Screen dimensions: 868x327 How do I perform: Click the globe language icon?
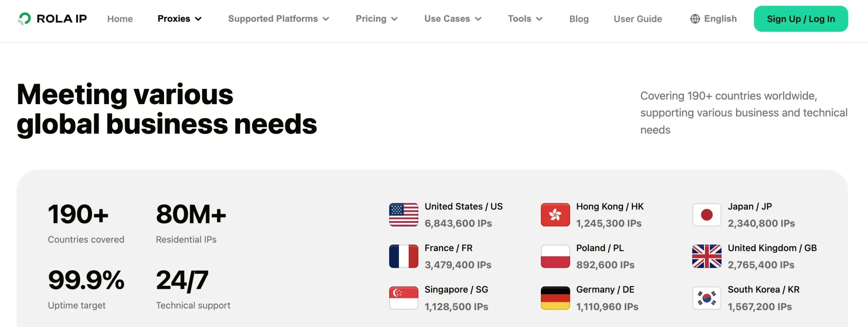coord(695,19)
